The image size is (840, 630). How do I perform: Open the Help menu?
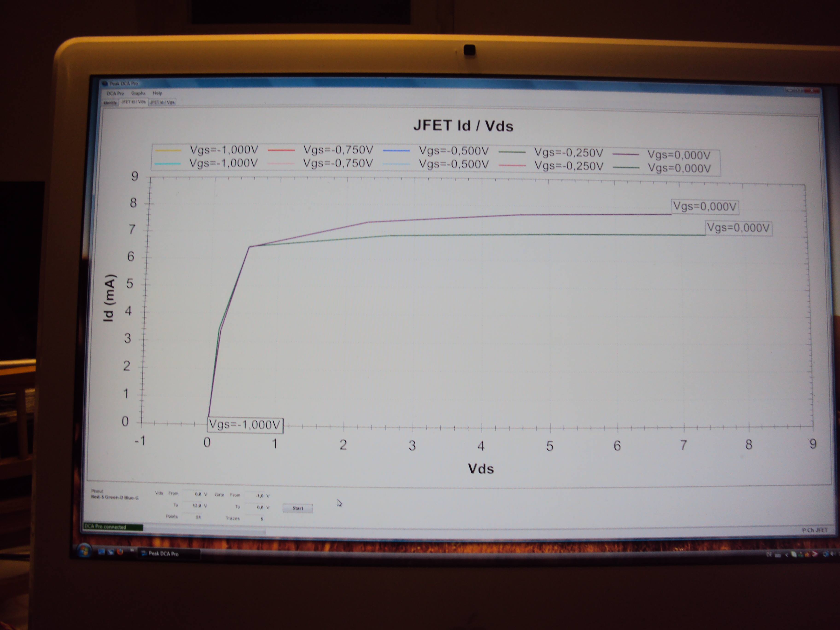(157, 93)
